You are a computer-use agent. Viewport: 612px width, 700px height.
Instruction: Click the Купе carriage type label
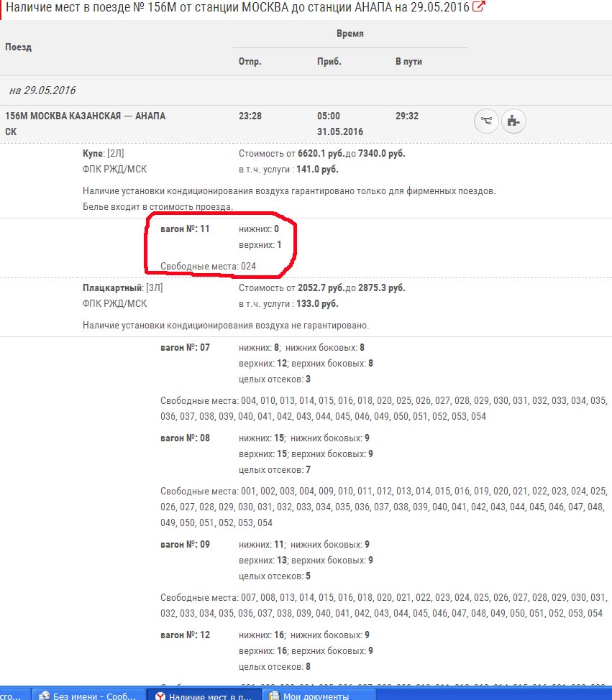click(x=93, y=154)
